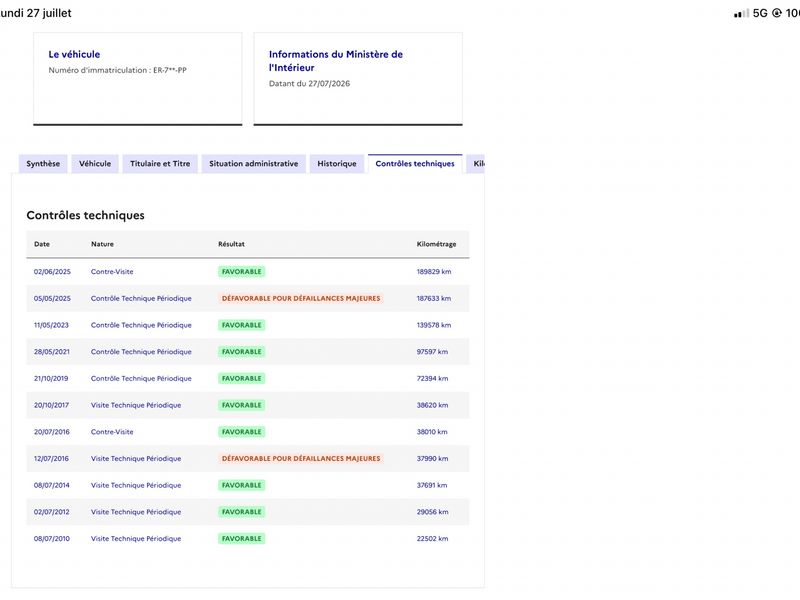Open the Titulaire et Titre tab
The image size is (800, 600).
[x=160, y=164]
